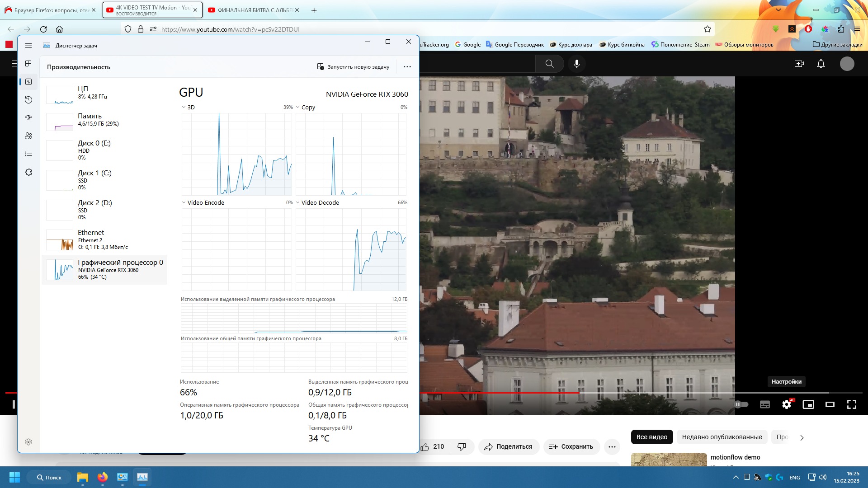Open the Processes icon in the Task Manager sidebar
The image size is (868, 488).
pos(28,64)
